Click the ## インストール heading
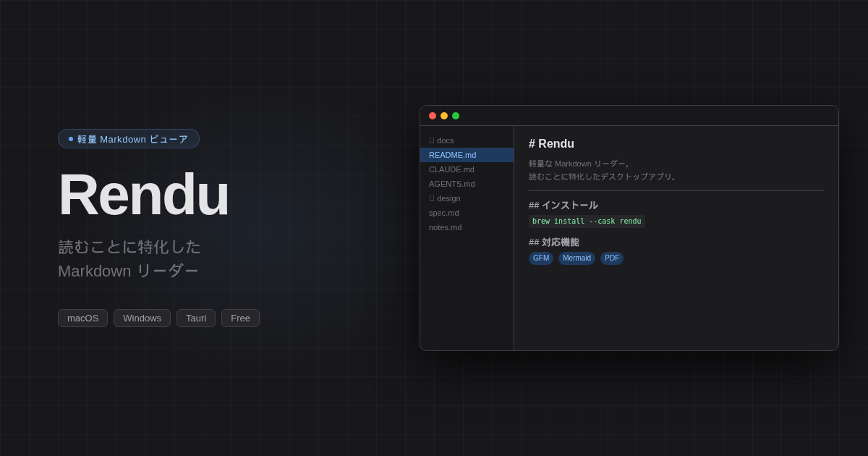 pos(563,206)
